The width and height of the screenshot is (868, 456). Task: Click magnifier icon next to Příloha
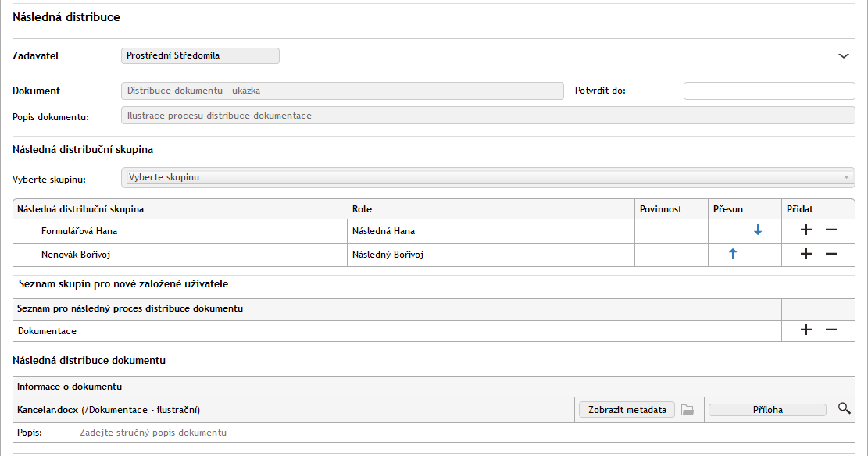pos(844,408)
